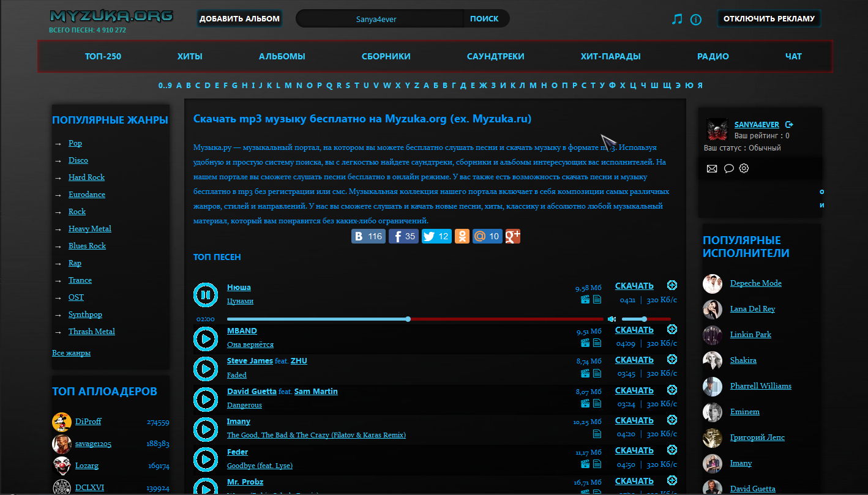Play the David Guetta track Dangerous
Screen dimensions: 868x495
(206, 399)
